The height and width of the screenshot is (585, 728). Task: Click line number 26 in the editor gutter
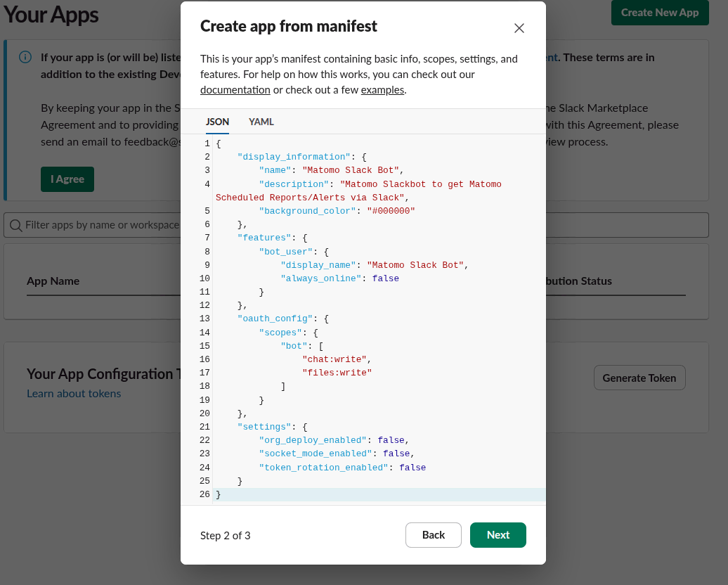(x=204, y=494)
